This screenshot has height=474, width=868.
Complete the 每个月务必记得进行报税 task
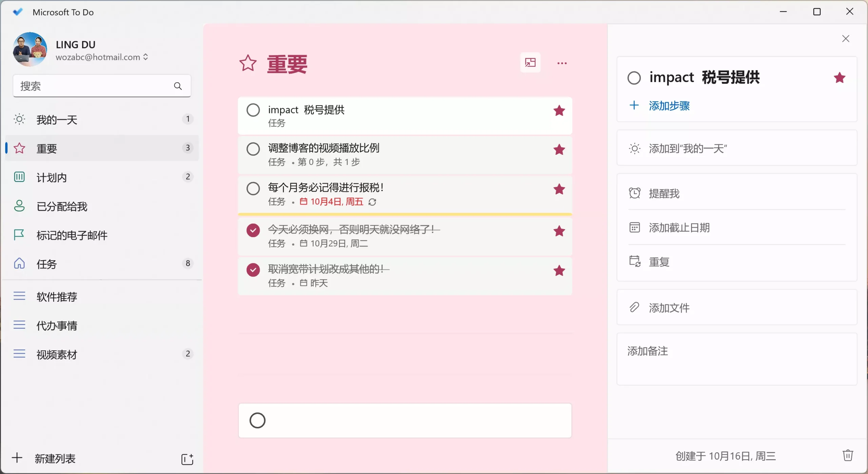[x=253, y=188]
